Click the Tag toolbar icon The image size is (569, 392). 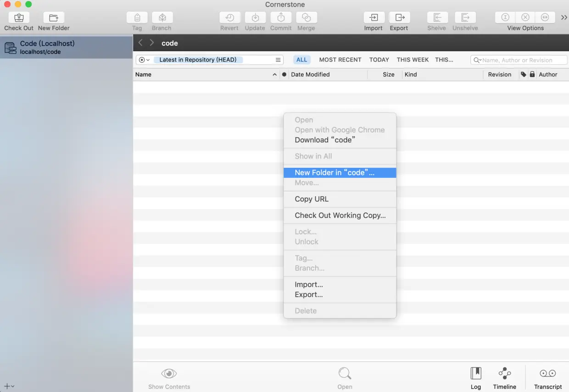[x=137, y=18]
